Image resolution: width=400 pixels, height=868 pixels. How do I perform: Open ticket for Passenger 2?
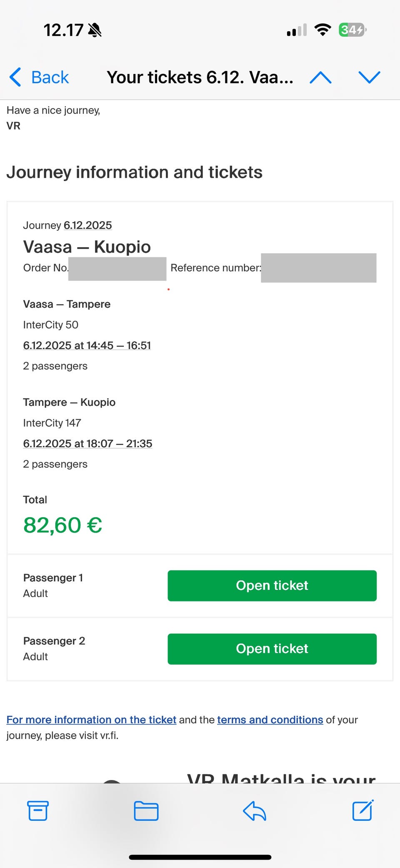(x=272, y=649)
